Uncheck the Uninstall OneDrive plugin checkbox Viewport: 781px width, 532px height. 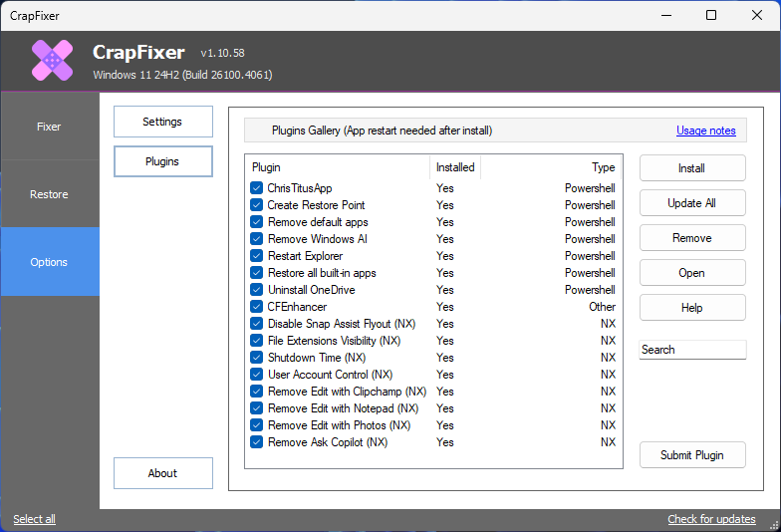[x=257, y=289]
